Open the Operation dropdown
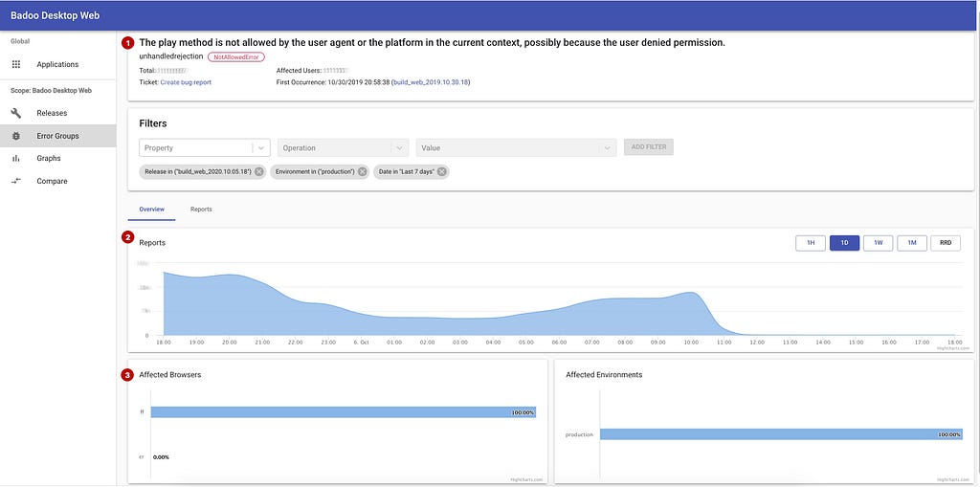This screenshot has width=980, height=487. coord(344,148)
